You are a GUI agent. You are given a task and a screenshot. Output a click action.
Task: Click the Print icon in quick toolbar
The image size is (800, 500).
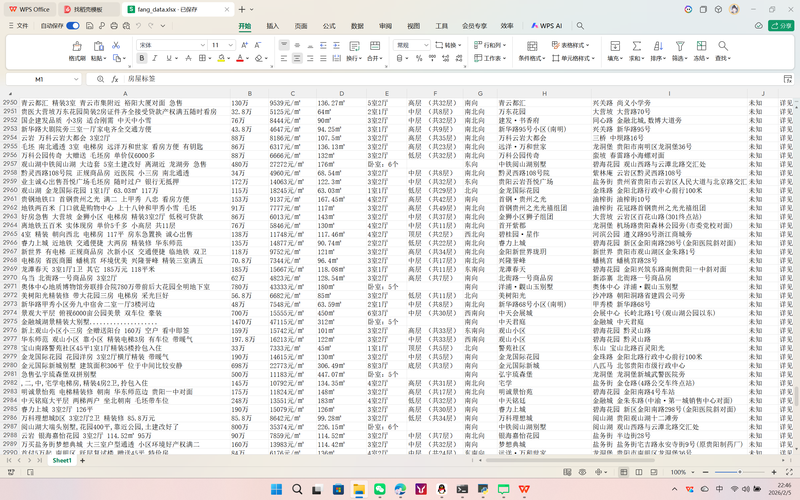tap(113, 25)
